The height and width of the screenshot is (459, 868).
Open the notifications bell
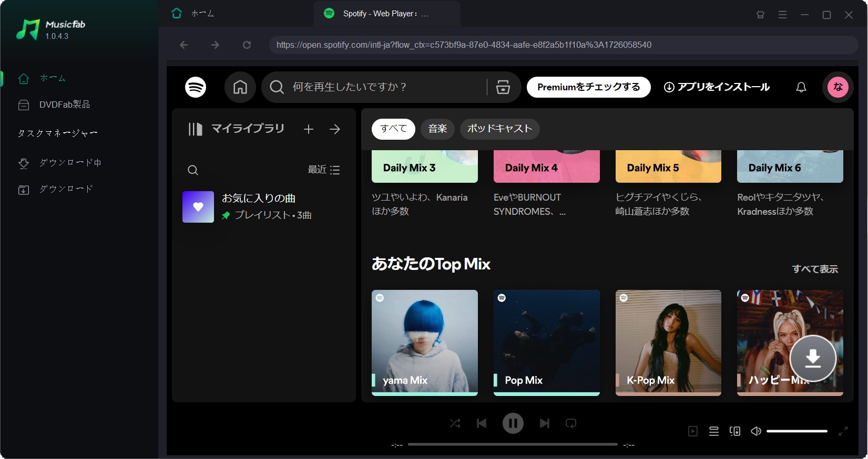point(801,87)
